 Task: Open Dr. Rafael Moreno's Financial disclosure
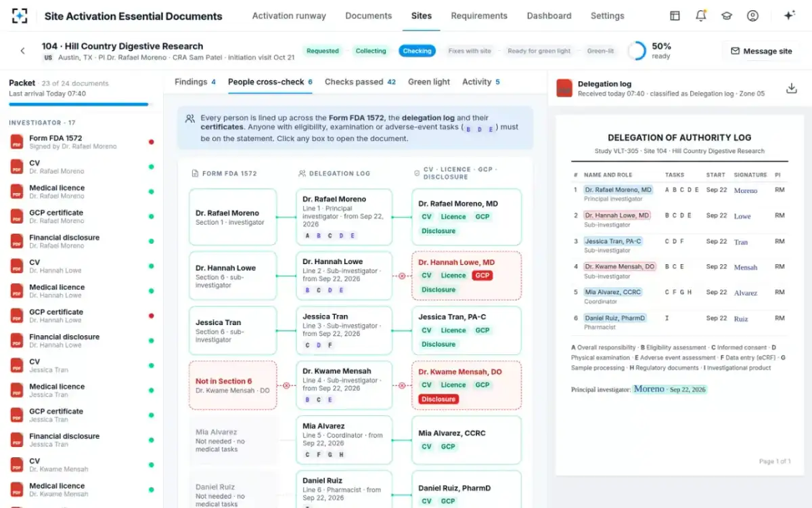point(81,241)
